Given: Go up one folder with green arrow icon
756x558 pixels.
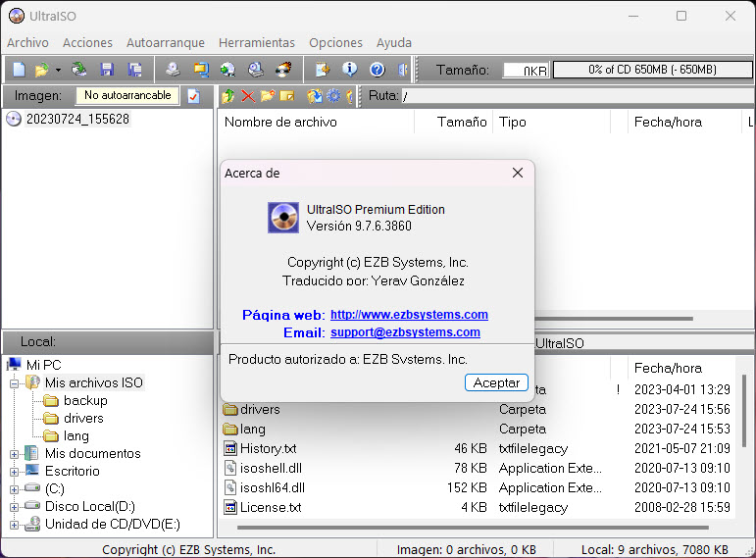Looking at the screenshot, I should tap(228, 96).
